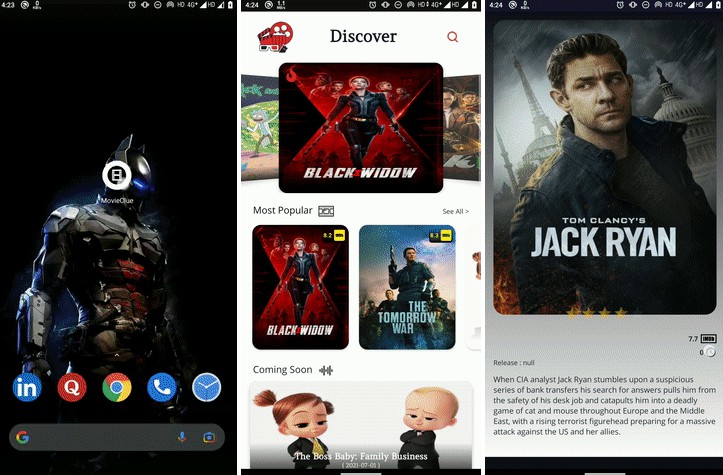Open See All for Most Popular
The image size is (723, 475).
[456, 211]
